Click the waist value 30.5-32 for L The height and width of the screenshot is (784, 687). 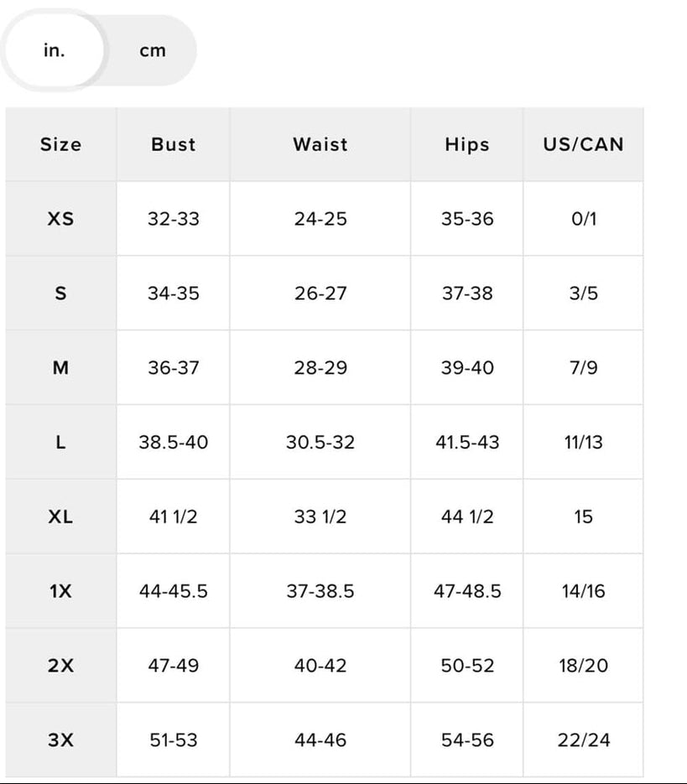(320, 442)
